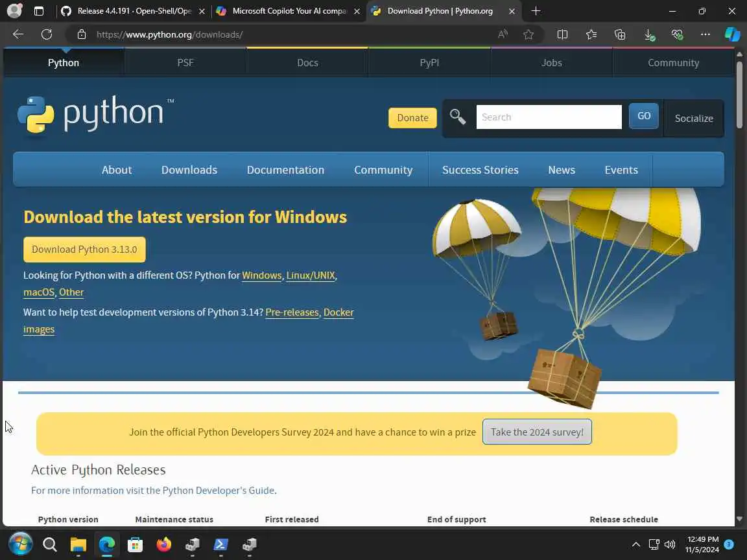
Task: Focus the site Search field
Action: [x=549, y=117]
